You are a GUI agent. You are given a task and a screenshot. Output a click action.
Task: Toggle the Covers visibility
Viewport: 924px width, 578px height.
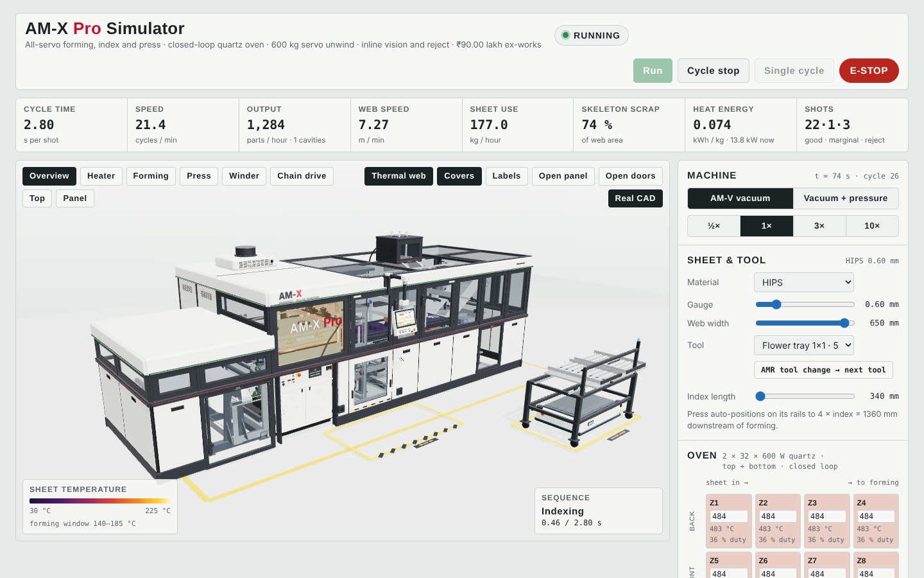coord(459,176)
